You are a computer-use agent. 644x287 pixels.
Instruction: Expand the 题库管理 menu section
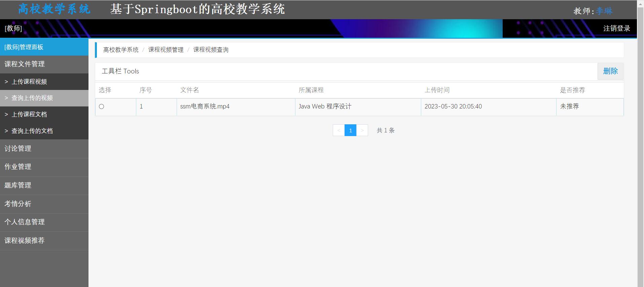44,186
